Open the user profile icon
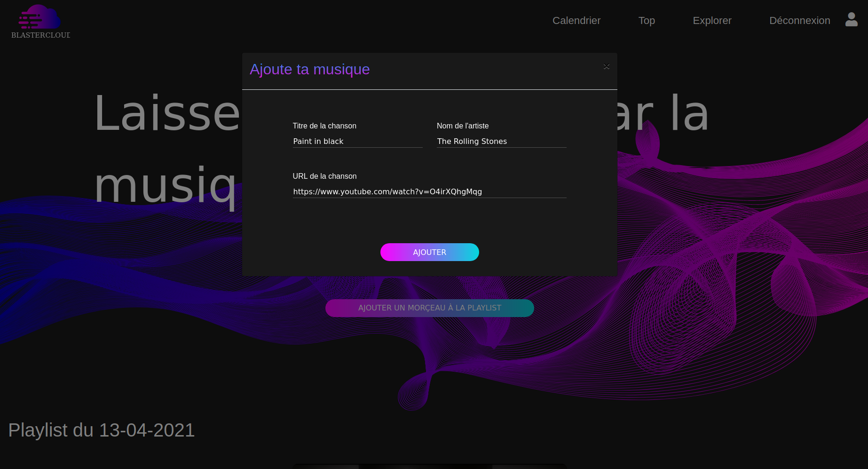This screenshot has height=469, width=868. 851,19
